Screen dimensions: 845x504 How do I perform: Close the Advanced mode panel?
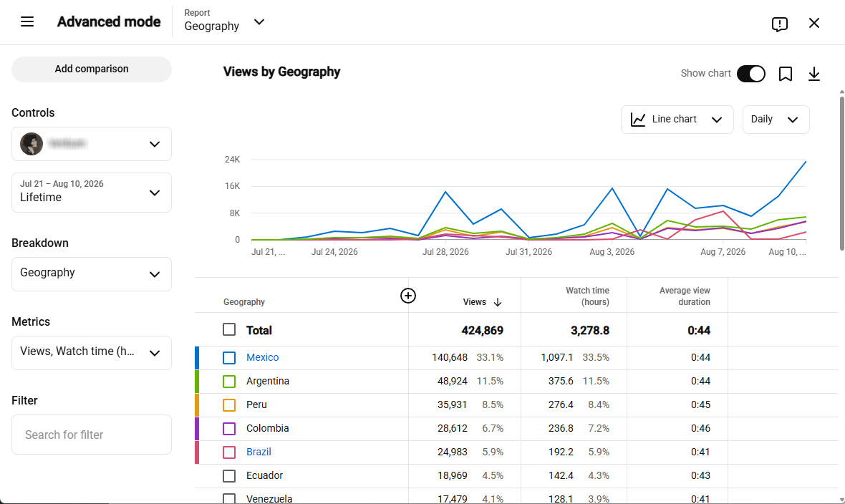(813, 23)
